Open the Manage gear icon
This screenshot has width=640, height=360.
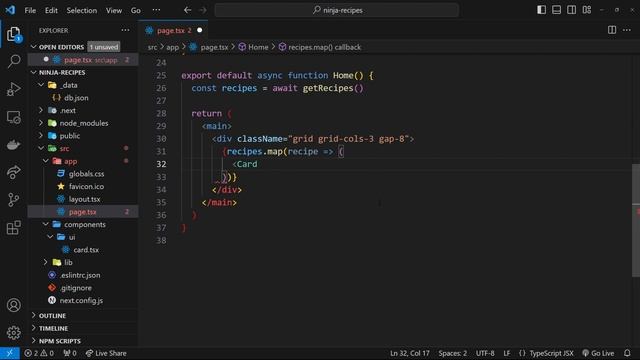[x=13, y=333]
